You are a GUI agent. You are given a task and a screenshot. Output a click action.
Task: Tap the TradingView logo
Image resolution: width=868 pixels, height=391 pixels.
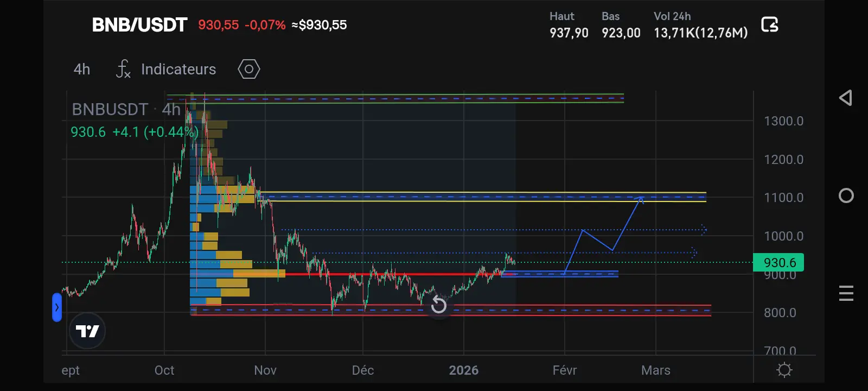87,331
